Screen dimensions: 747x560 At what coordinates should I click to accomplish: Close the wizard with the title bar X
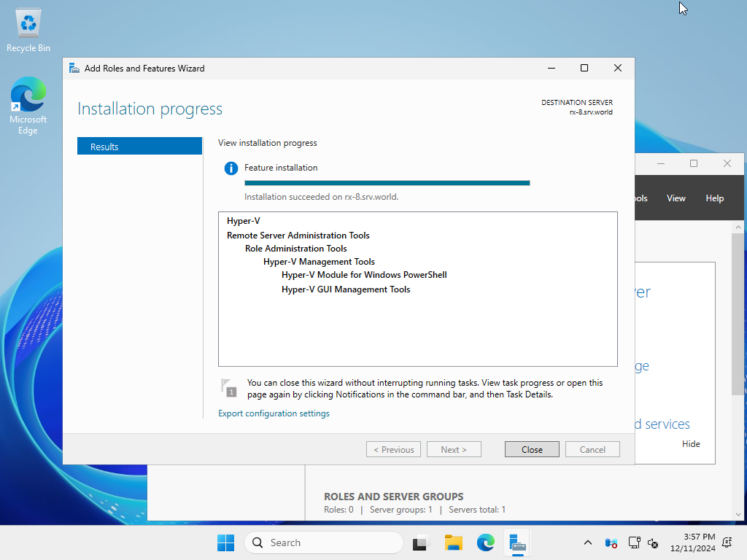pyautogui.click(x=617, y=68)
